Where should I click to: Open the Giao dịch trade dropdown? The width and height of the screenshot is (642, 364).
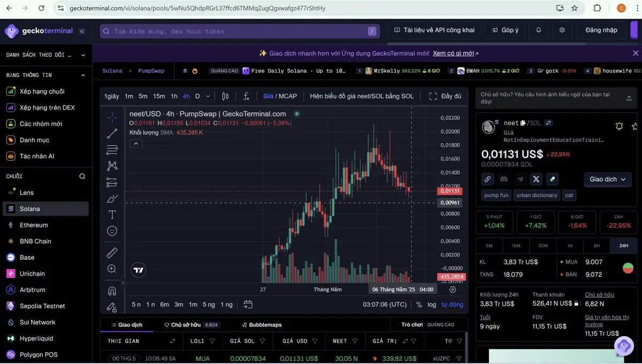(x=608, y=179)
